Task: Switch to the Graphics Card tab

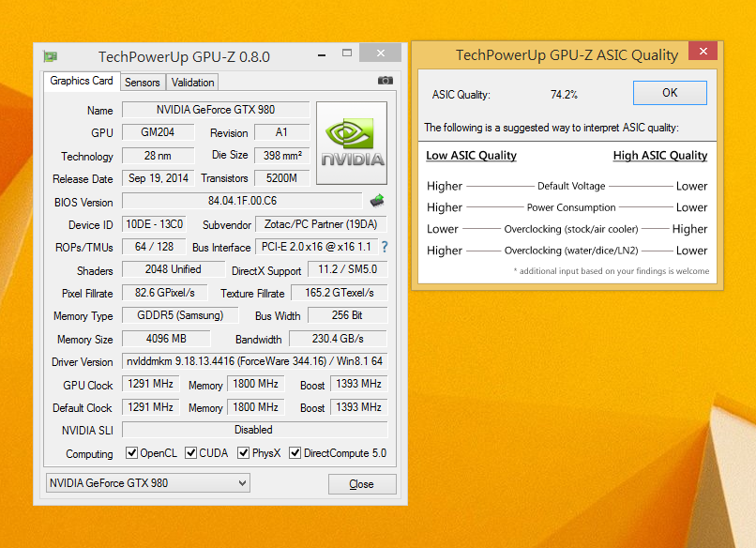Action: coord(81,81)
